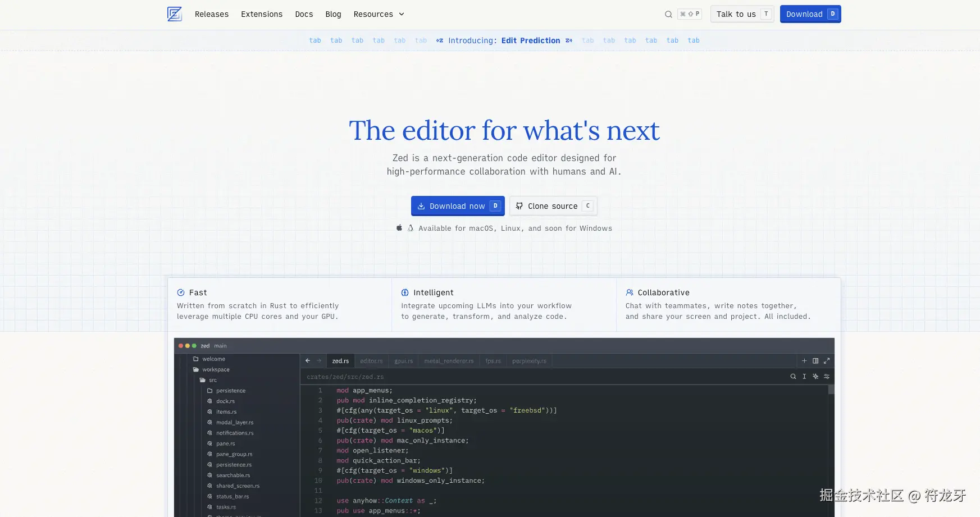This screenshot has height=517, width=980.
Task: Open the perplexity.rs tab
Action: [529, 361]
